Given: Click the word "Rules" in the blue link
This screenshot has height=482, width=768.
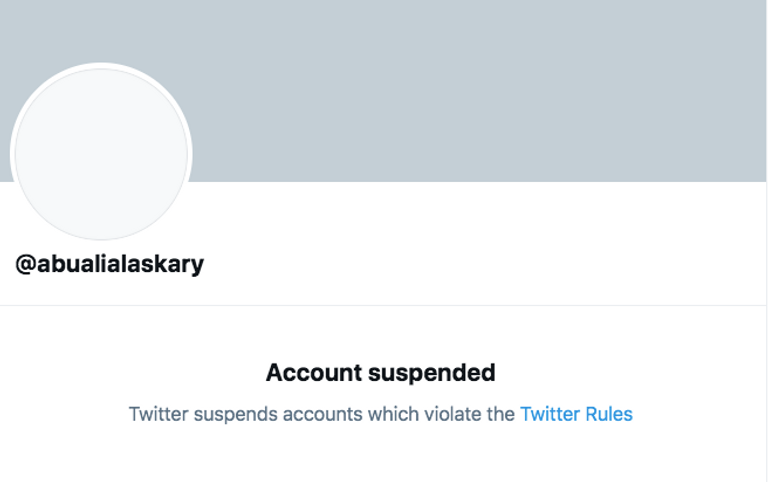Looking at the screenshot, I should (x=608, y=413).
